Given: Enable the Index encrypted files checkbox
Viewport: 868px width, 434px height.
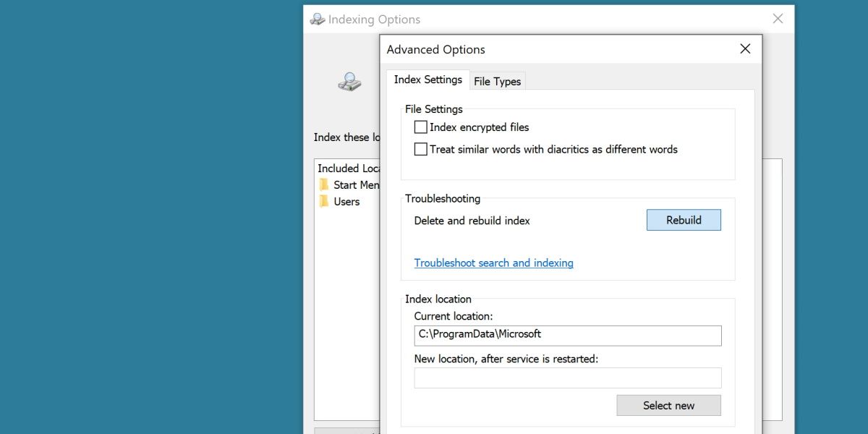Looking at the screenshot, I should click(420, 127).
